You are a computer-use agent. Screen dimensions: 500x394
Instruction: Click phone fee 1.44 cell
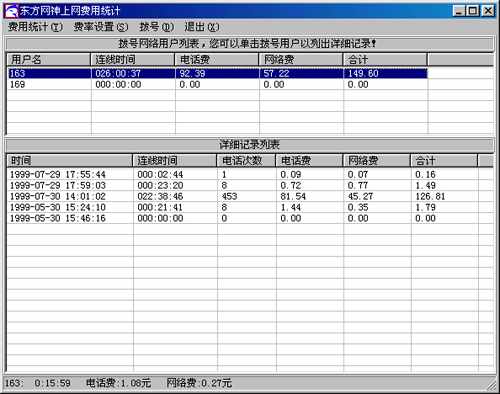pyautogui.click(x=291, y=207)
